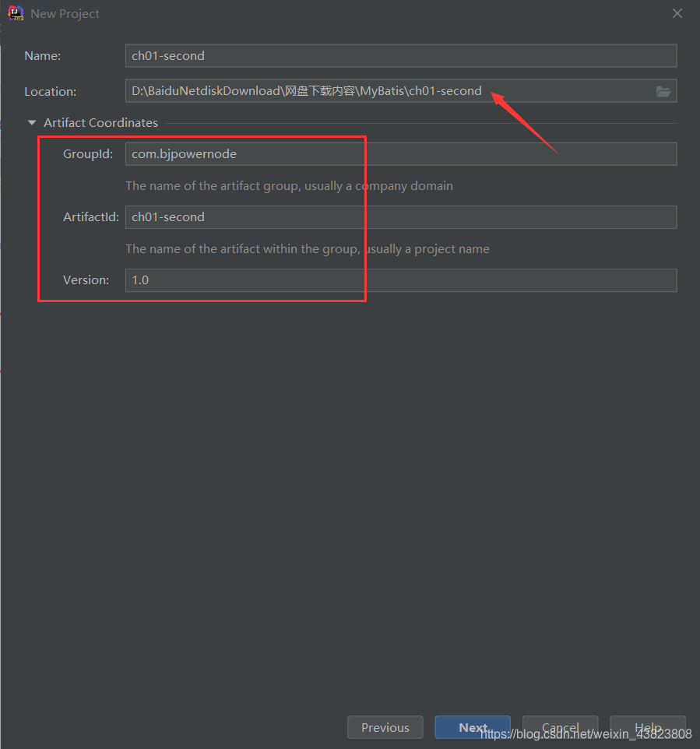
Task: Click into the project Name field
Action: tap(400, 56)
